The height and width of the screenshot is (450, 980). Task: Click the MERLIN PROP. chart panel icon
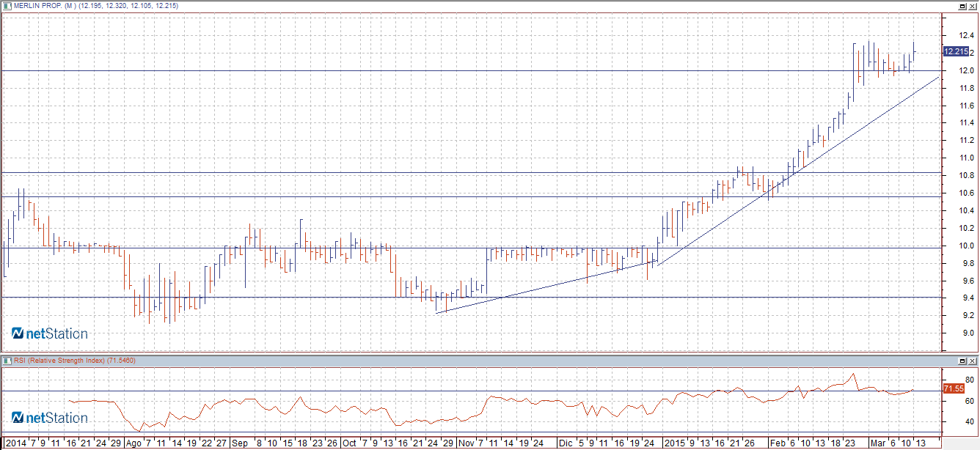coord(7,6)
